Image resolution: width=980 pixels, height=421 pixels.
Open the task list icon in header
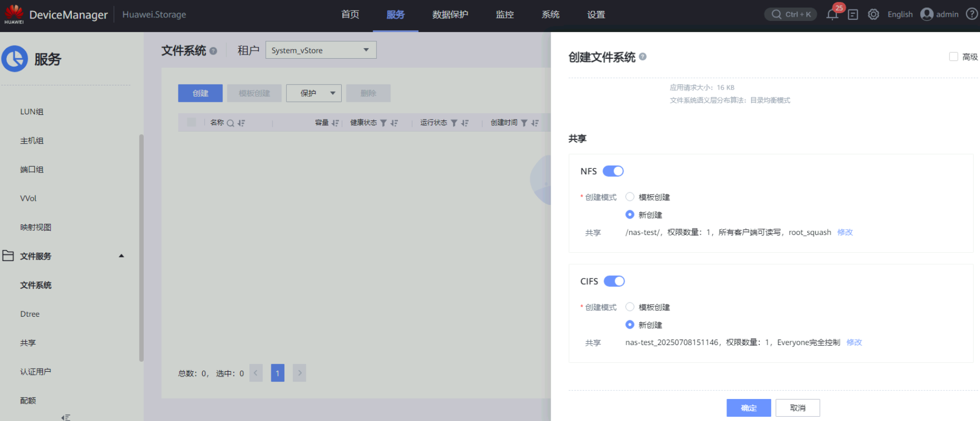853,15
